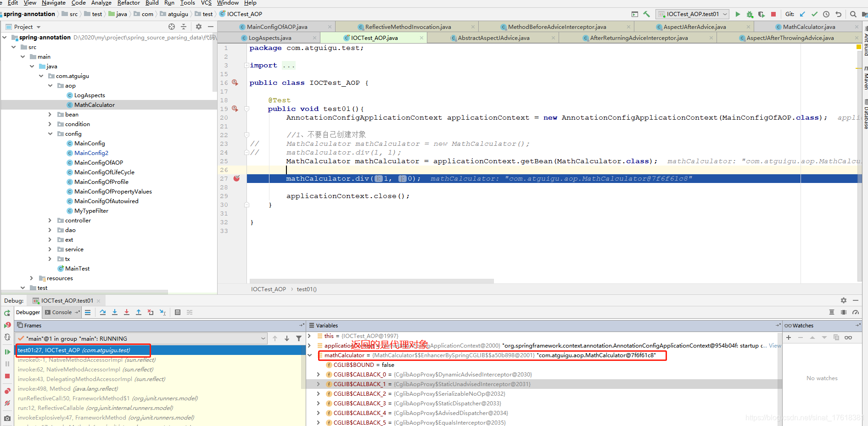The height and width of the screenshot is (426, 868).
Task: Run IOCTest_AOP.test01 with the green play icon
Action: point(738,14)
